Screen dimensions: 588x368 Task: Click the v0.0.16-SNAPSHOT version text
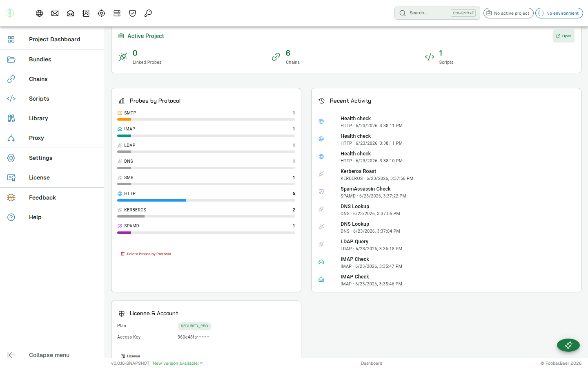point(130,363)
